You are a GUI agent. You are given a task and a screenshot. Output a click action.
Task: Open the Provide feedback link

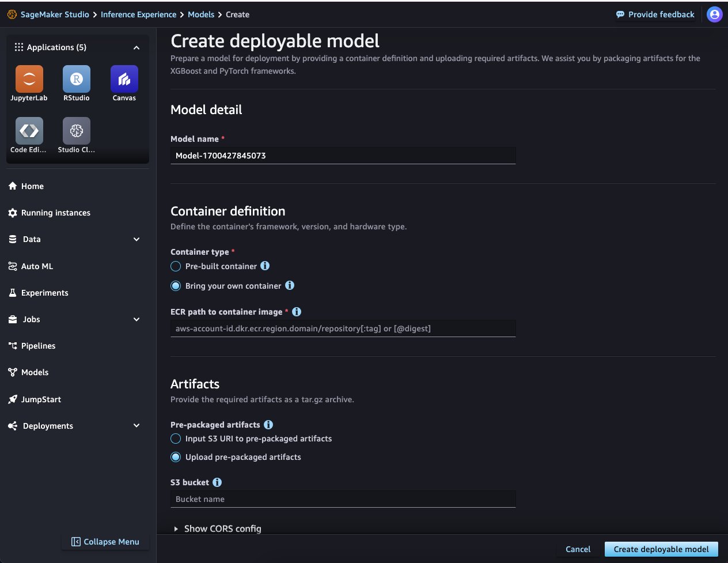click(x=661, y=14)
